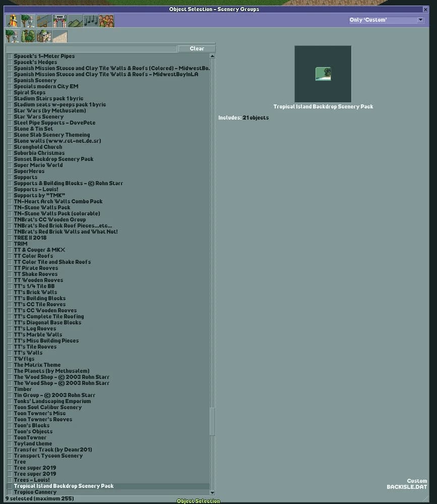
Task: Select 'Supports - Louis!' row
Action: pos(108,189)
